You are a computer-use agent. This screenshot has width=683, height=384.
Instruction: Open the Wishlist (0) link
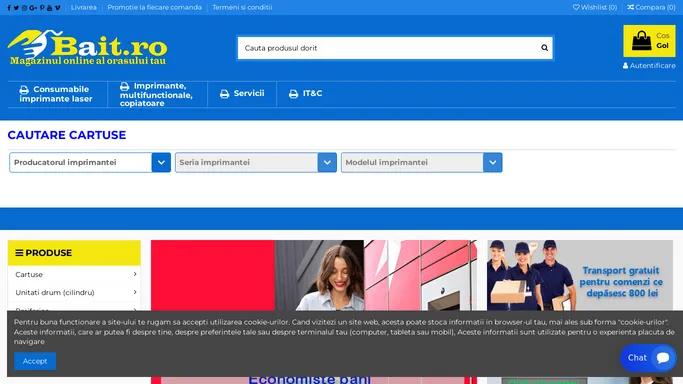pyautogui.click(x=595, y=7)
